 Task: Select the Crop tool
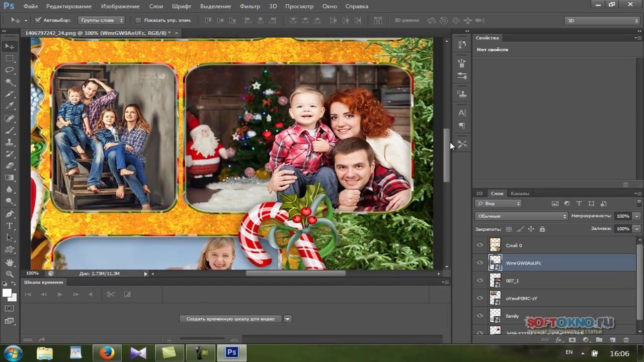(10, 94)
